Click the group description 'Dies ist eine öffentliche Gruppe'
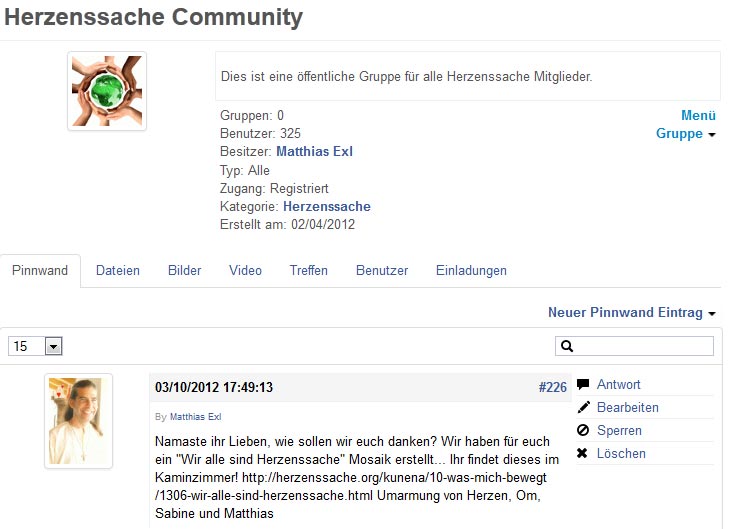Screen dimensions: 742x529 pyautogui.click(x=406, y=77)
